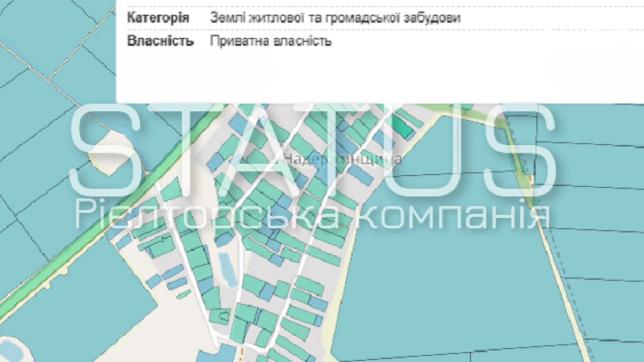The image size is (644, 362).
Task: Click the Категорія field label
Action: [158, 17]
